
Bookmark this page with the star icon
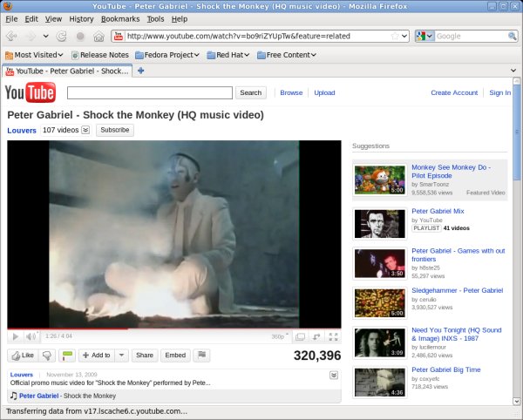click(395, 36)
